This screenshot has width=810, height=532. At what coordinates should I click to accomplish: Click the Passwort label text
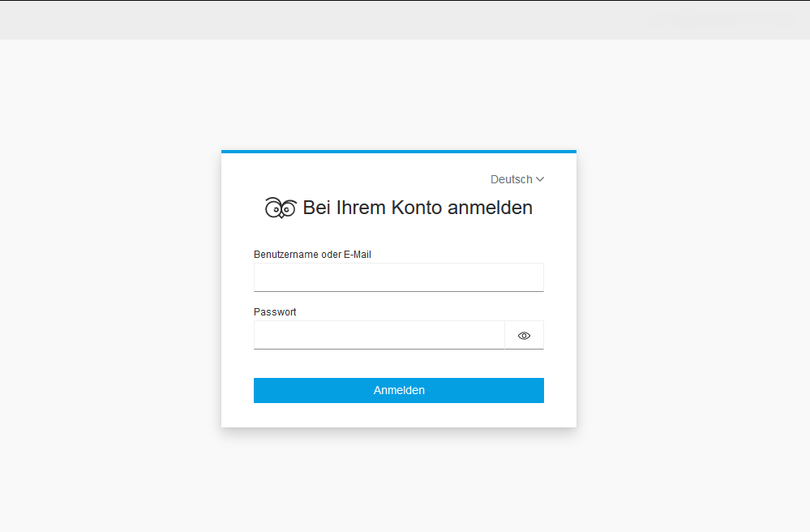tap(275, 312)
